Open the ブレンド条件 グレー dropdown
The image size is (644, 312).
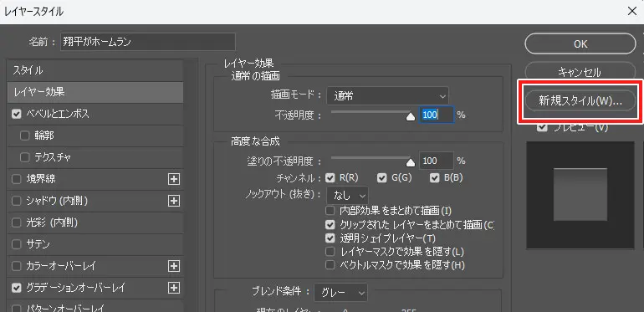pyautogui.click(x=340, y=293)
